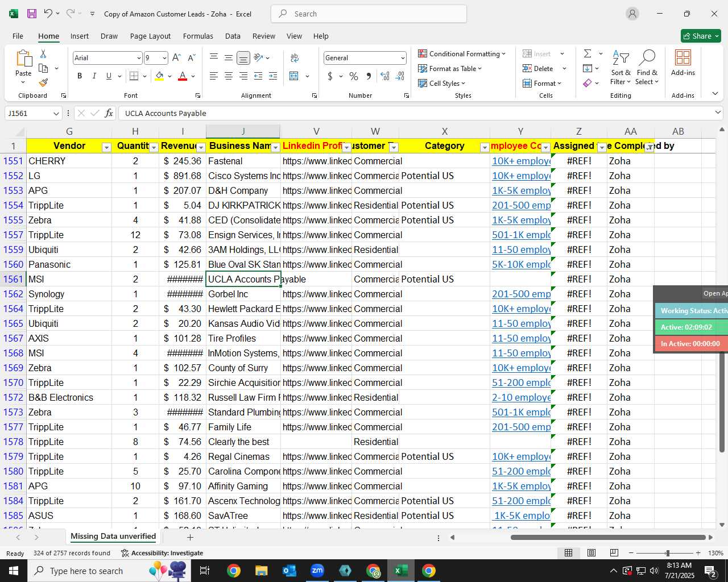Toggle Bottom Align button
The width and height of the screenshot is (728, 582).
[243, 58]
